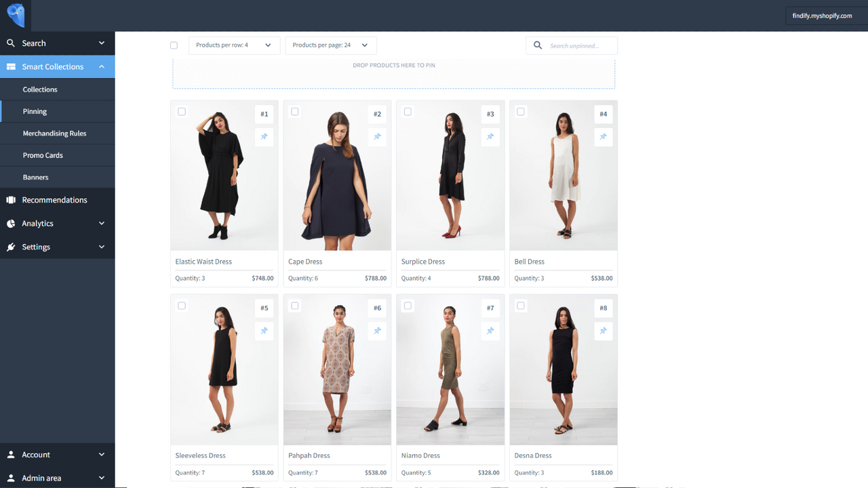Check the select-all checkbox above the product grid
This screenshot has width=868, height=488.
(174, 45)
